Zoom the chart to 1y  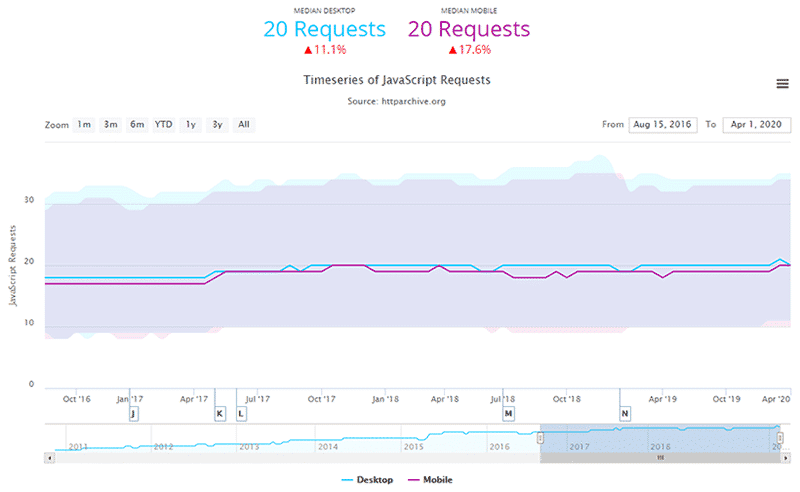coord(190,125)
